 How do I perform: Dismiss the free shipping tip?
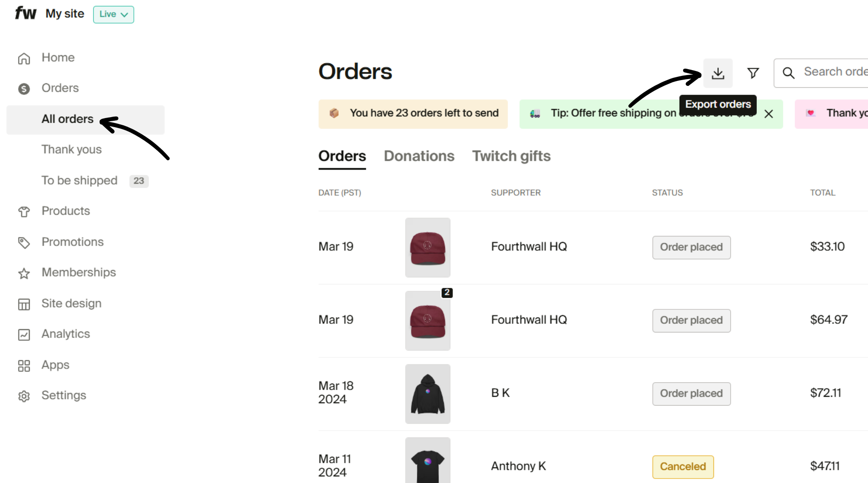click(769, 114)
